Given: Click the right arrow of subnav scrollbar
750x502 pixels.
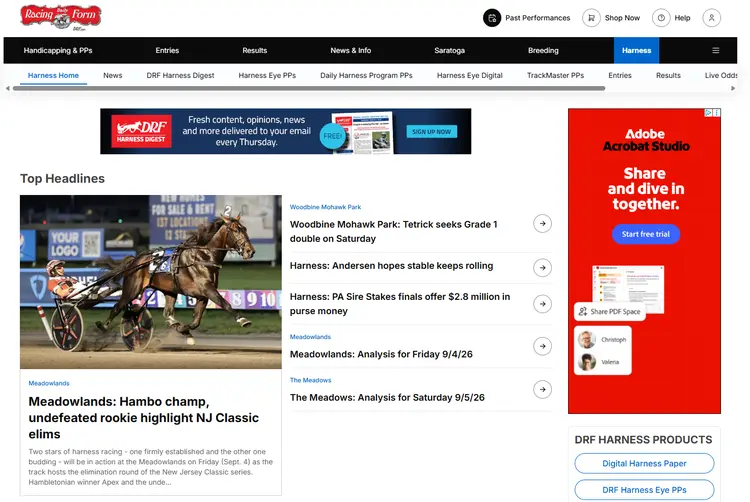Looking at the screenshot, I should click(733, 88).
